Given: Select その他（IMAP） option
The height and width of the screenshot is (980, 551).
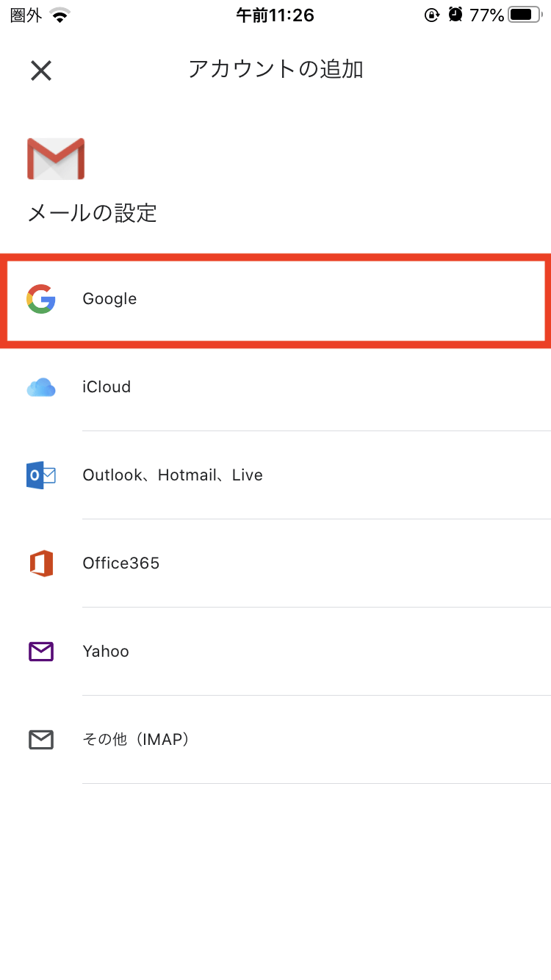Looking at the screenshot, I should click(275, 740).
